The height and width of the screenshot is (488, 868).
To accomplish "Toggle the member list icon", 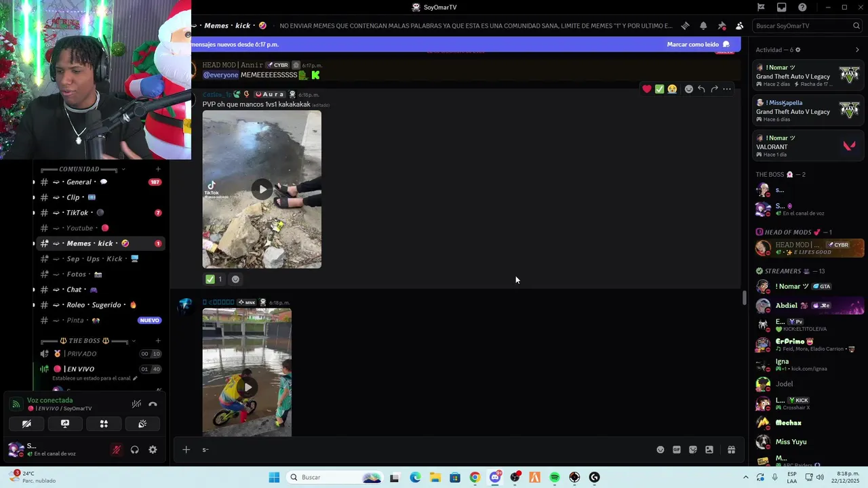I will click(x=739, y=26).
